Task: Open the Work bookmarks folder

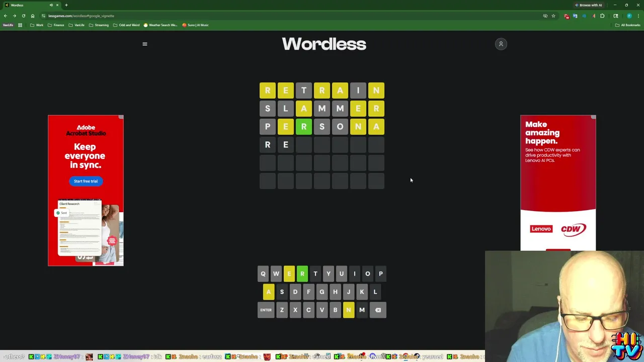Action: (37, 25)
